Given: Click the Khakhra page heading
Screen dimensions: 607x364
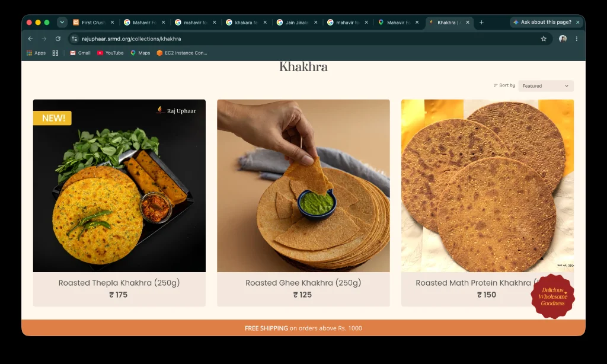Looking at the screenshot, I should (x=303, y=67).
